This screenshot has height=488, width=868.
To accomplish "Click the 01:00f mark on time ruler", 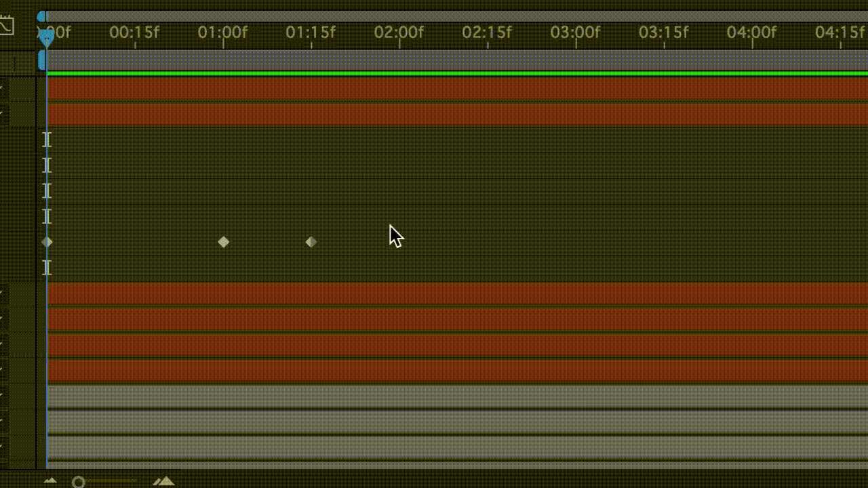I will pos(222,32).
